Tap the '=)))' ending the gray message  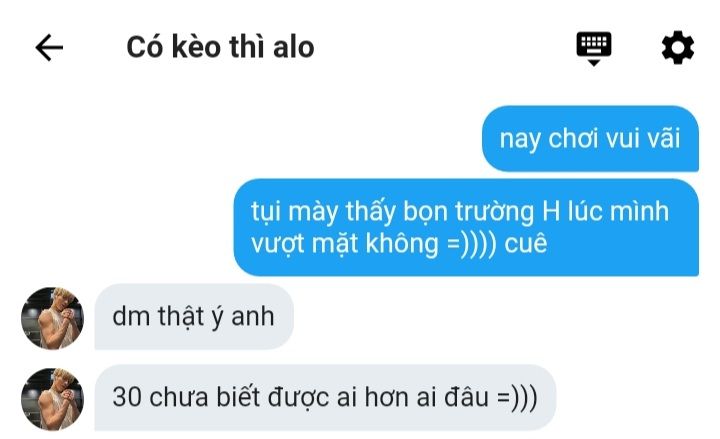pos(518,397)
